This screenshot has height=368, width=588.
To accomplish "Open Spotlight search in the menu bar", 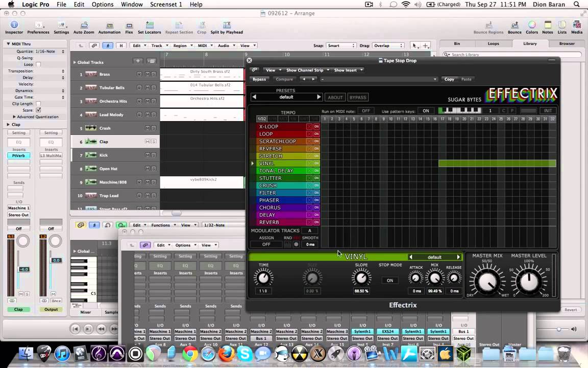I will [577, 5].
